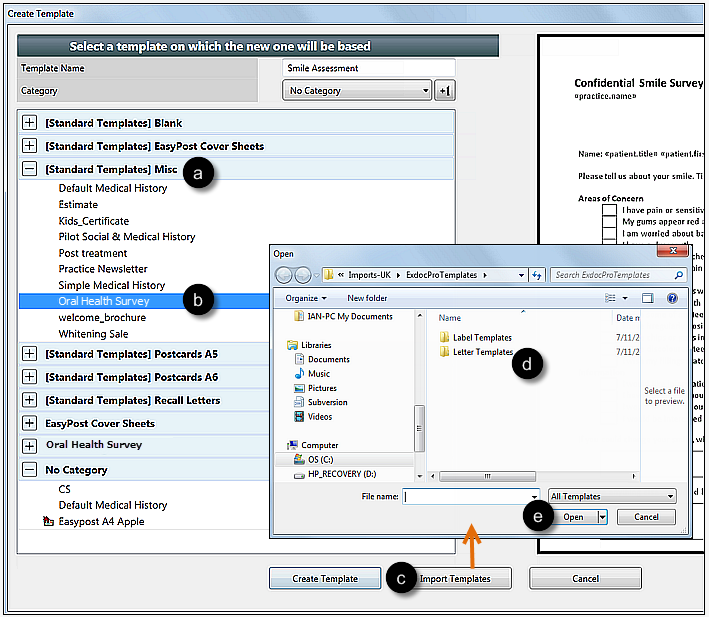
Task: Click the add category +1 button
Action: 444,90
